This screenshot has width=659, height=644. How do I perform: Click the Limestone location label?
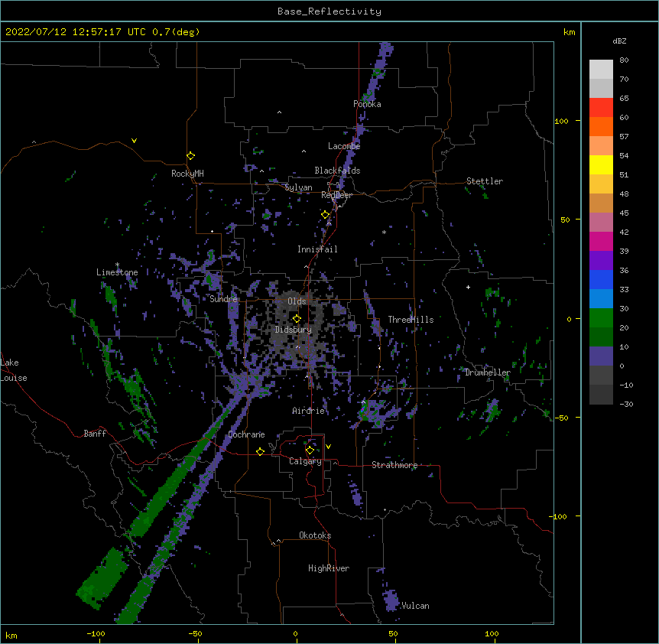pos(117,272)
